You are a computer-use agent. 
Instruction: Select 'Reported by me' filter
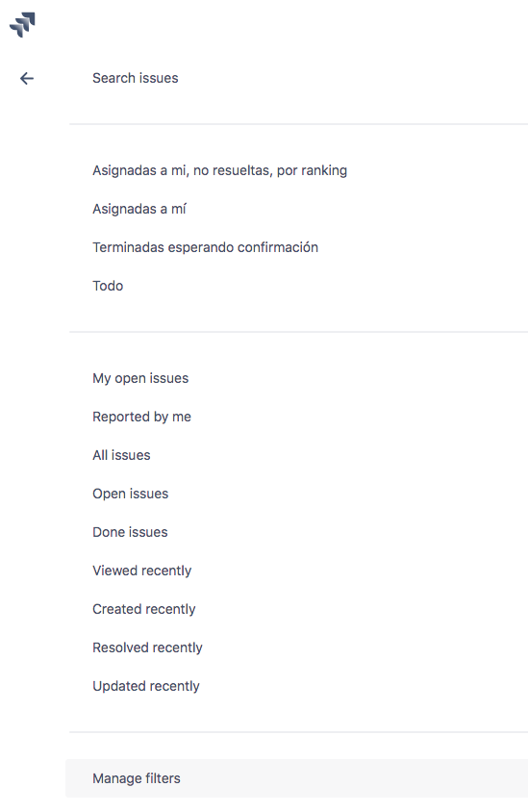click(141, 417)
